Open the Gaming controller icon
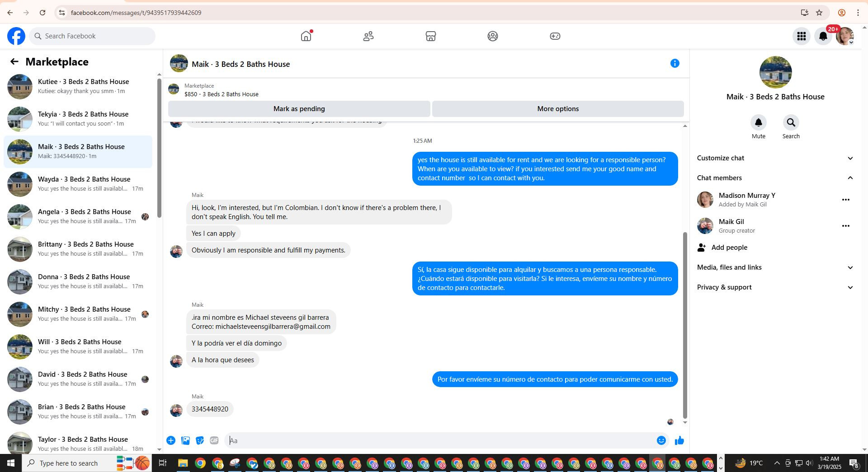868x472 pixels. [555, 36]
